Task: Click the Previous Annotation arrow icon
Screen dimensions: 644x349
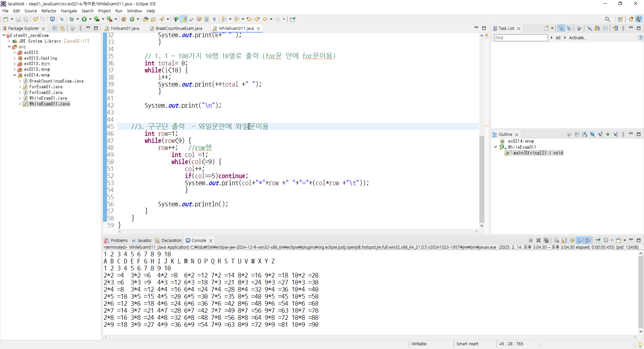Action: click(x=236, y=19)
